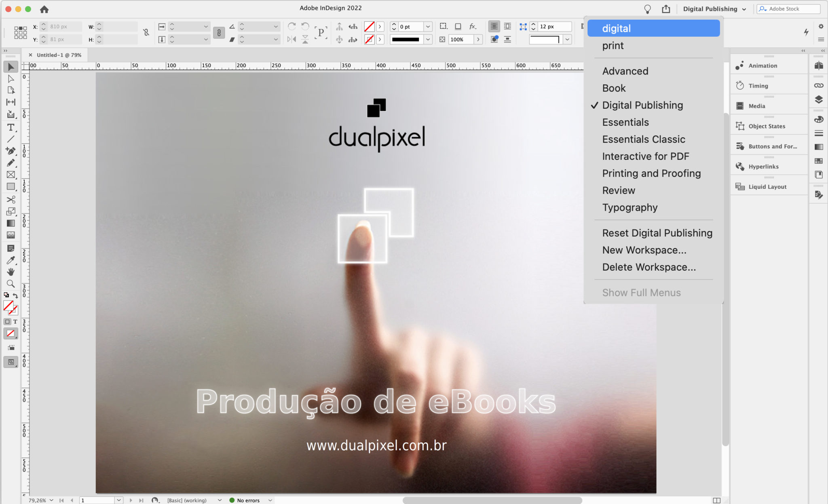Select the Eyedropper tool
The width and height of the screenshot is (828, 504).
coord(11,260)
